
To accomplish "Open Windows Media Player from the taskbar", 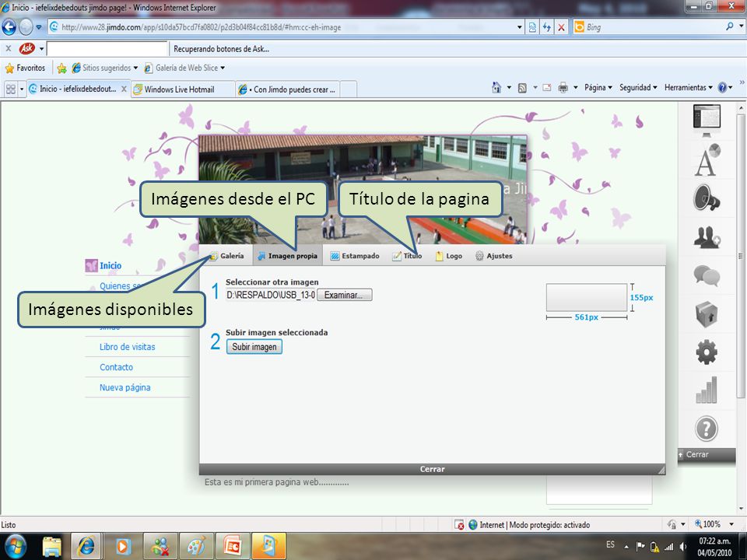I will click(122, 546).
